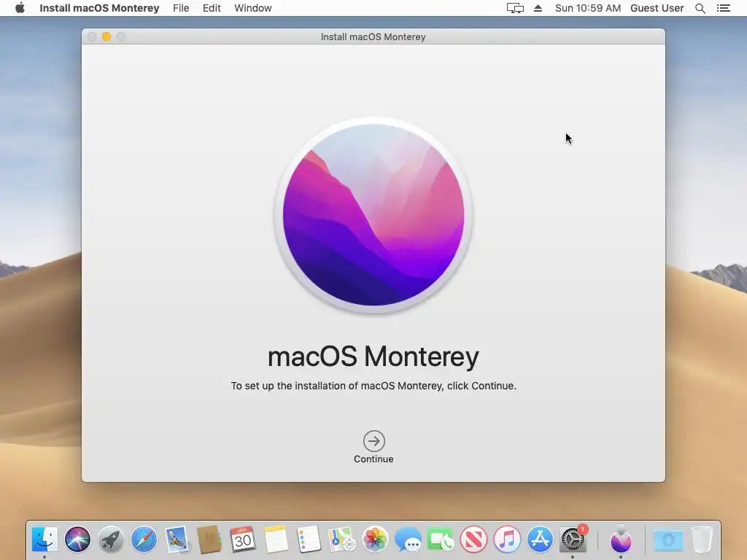Open iTunes music note icon
Viewport: 747px width, 560px height.
(507, 540)
